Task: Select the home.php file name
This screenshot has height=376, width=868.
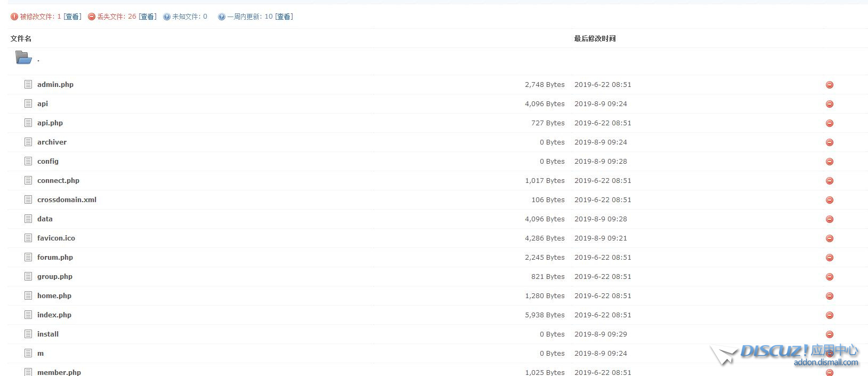Action: [54, 295]
